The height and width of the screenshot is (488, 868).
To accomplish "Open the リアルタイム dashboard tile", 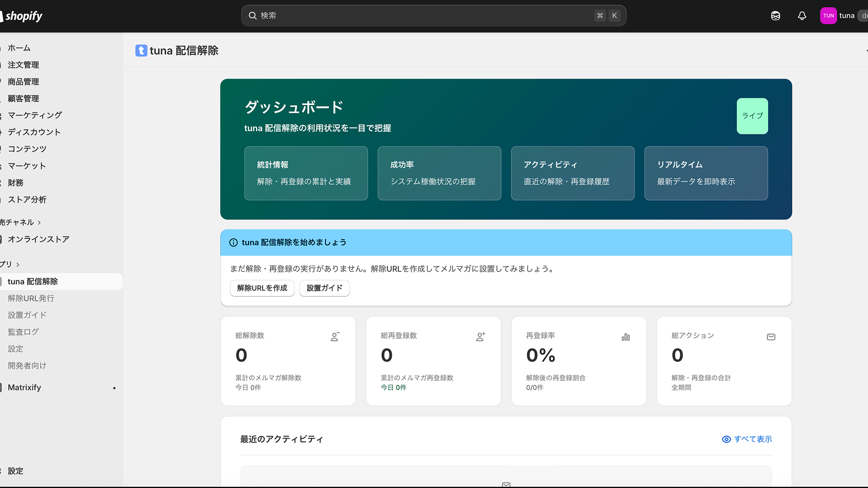I will [x=706, y=173].
